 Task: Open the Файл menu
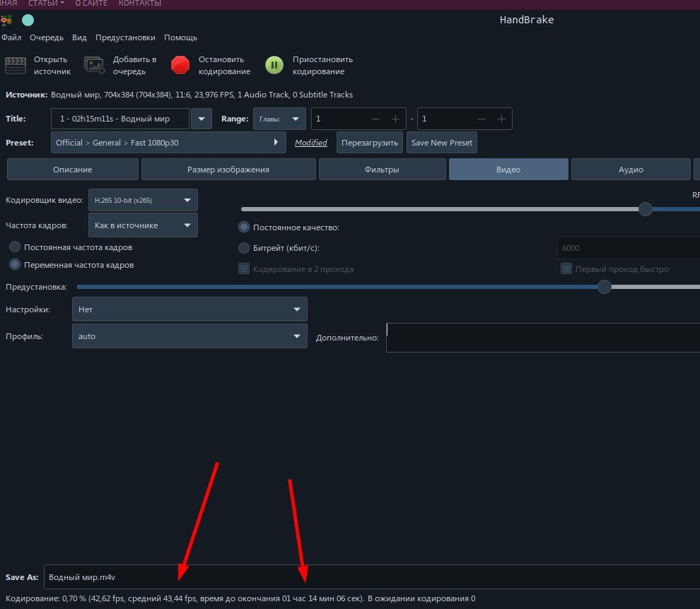pyautogui.click(x=11, y=37)
